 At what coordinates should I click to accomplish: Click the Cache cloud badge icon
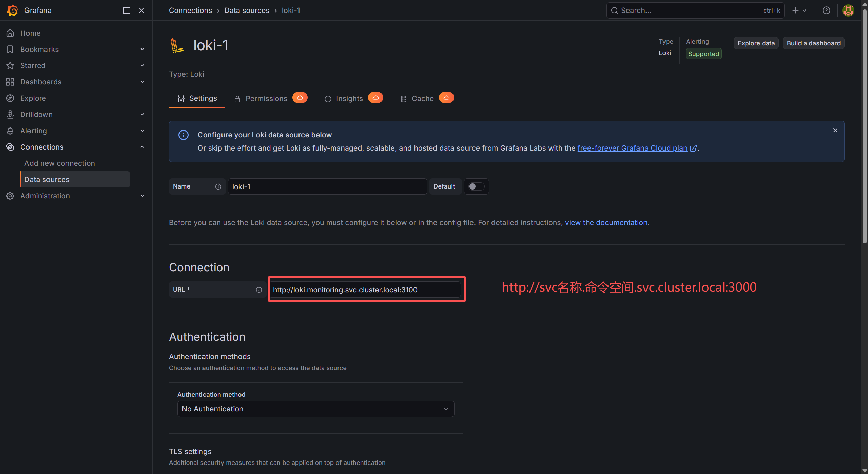pos(446,98)
